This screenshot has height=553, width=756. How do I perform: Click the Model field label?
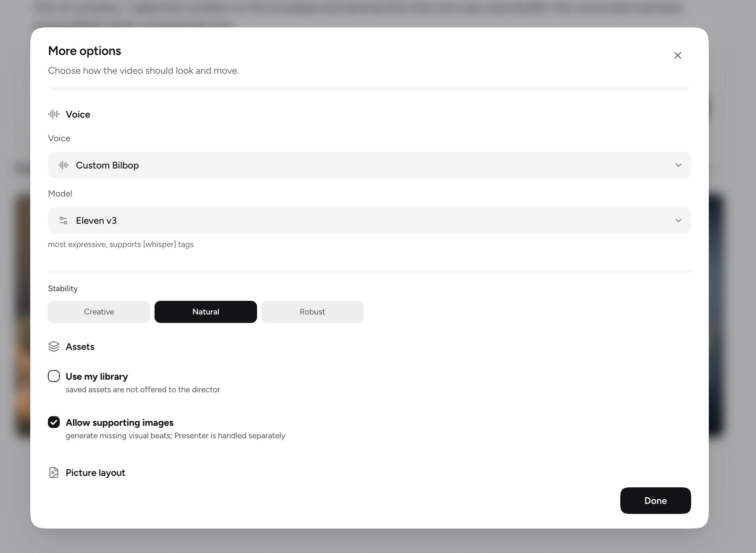click(x=60, y=194)
